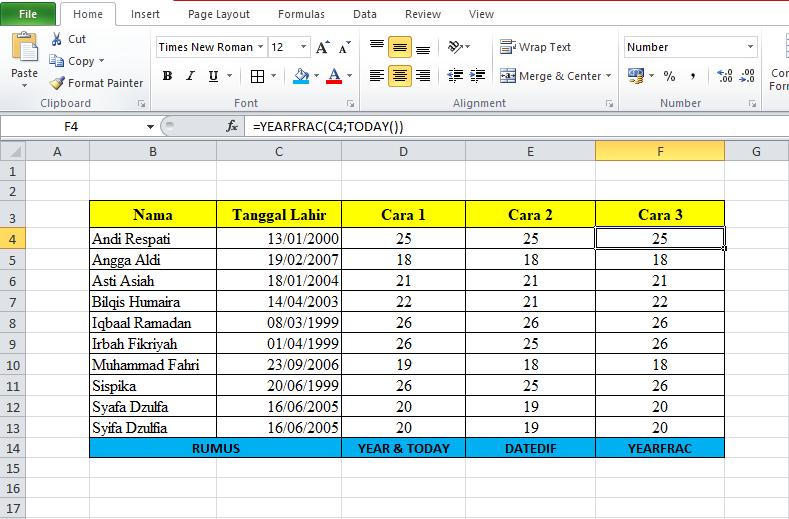The image size is (789, 519).
Task: Align text left
Action: click(377, 76)
